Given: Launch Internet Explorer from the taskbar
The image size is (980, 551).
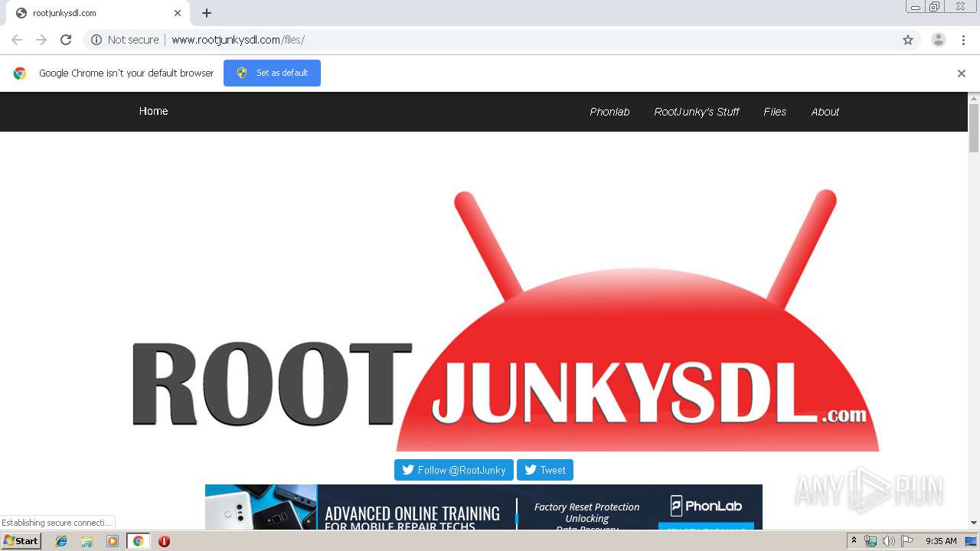Looking at the screenshot, I should [61, 541].
